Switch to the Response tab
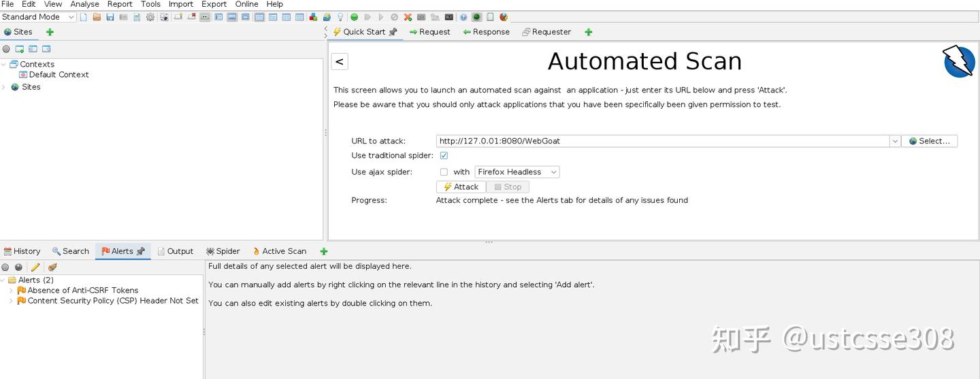This screenshot has height=379, width=980. pyautogui.click(x=486, y=32)
